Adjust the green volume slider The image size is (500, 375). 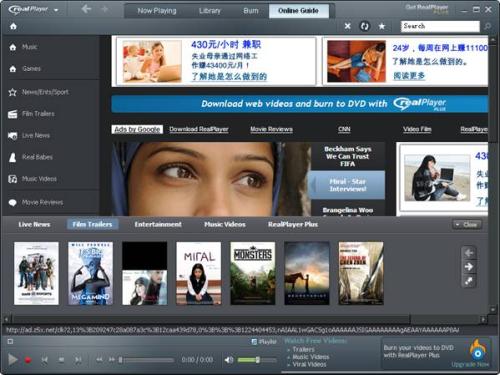pyautogui.click(x=257, y=360)
